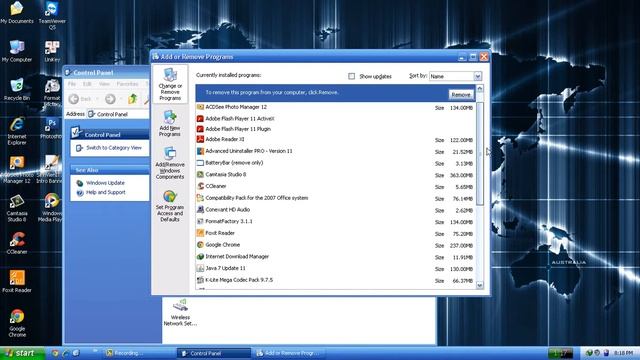Open Help and Support link

(x=106, y=192)
